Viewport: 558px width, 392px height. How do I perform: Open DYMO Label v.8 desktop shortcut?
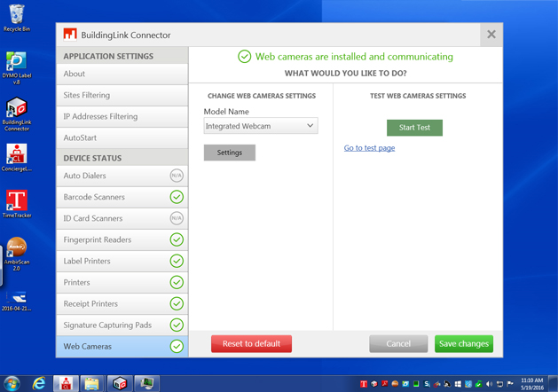tap(16, 67)
